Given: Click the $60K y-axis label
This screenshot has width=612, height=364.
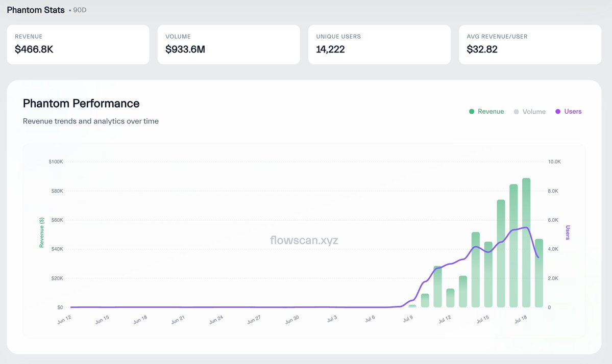Looking at the screenshot, I should click(x=57, y=220).
